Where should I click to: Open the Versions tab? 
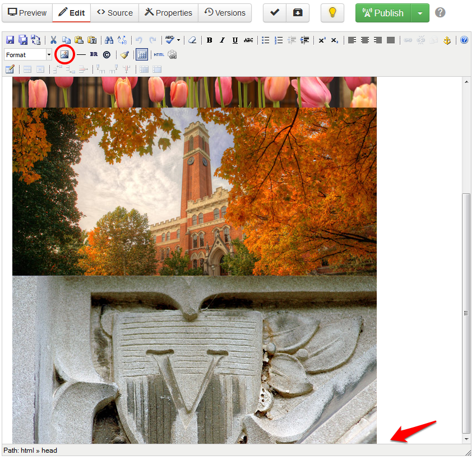225,13
